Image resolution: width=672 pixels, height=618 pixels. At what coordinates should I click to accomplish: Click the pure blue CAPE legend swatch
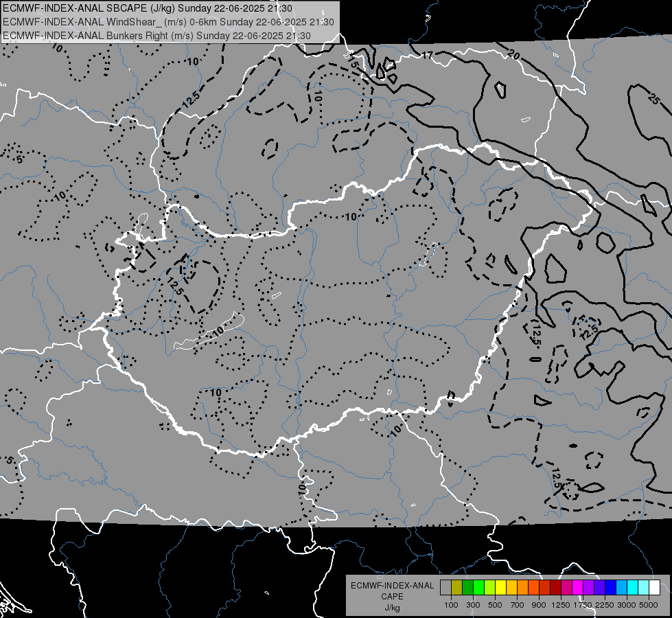611,587
